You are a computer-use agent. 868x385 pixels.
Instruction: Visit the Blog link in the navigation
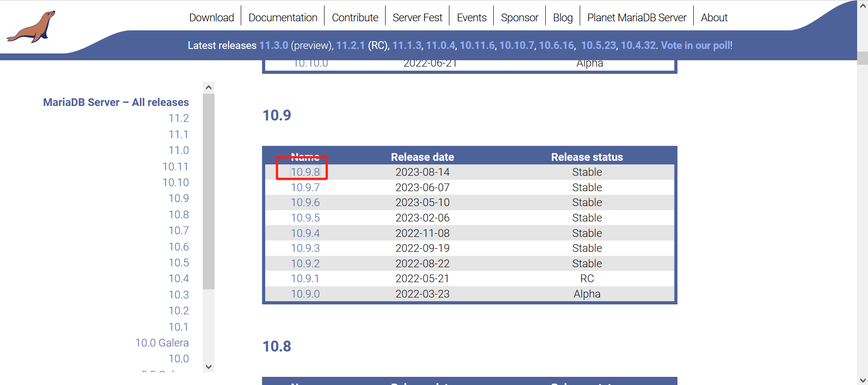(563, 18)
